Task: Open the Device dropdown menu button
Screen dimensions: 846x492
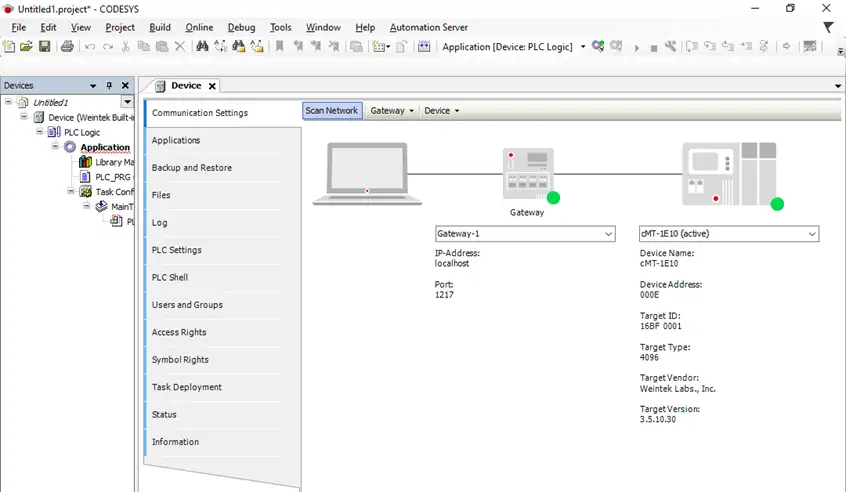Action: [441, 111]
